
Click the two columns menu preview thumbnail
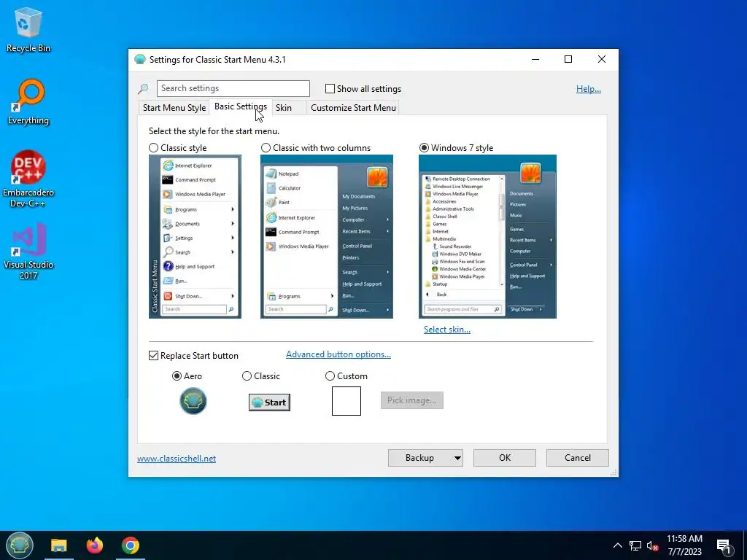327,237
